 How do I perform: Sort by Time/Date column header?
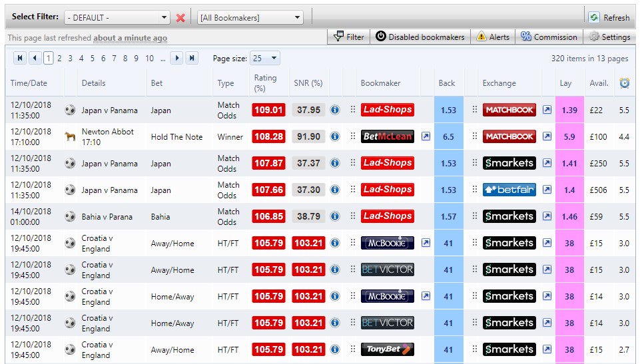(x=29, y=83)
